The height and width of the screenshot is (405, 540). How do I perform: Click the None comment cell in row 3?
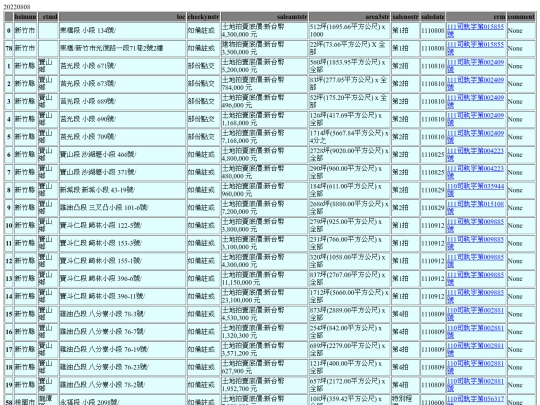tap(521, 101)
